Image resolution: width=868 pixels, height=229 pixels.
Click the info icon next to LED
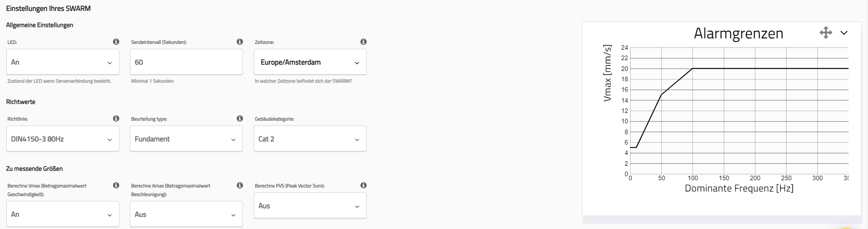tap(116, 42)
